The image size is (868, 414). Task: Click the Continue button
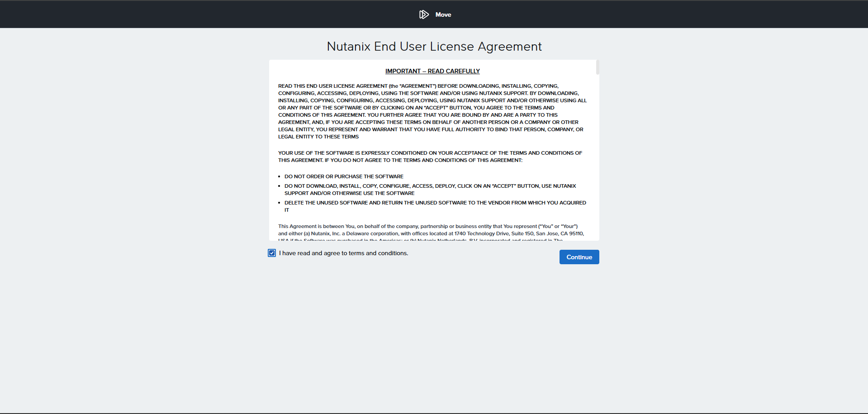pos(579,257)
